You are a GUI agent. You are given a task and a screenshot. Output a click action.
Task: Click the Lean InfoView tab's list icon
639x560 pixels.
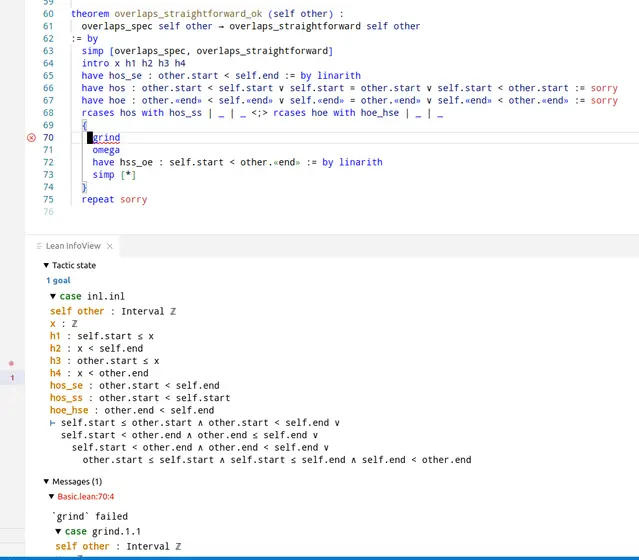pyautogui.click(x=37, y=246)
